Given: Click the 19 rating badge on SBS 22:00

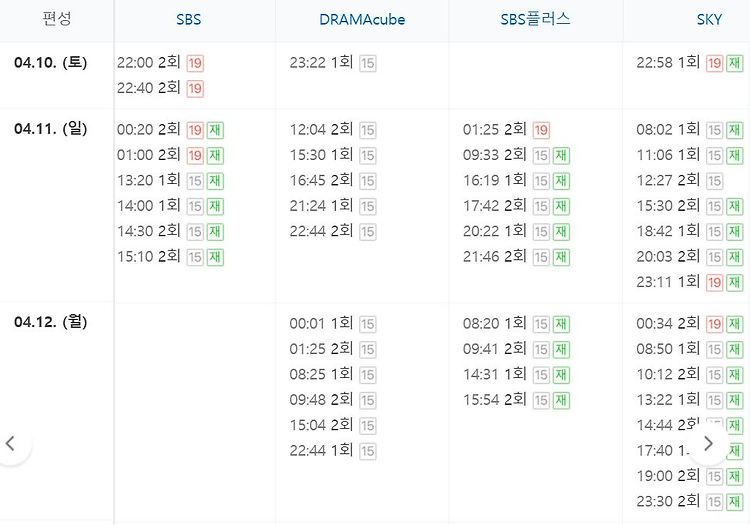Looking at the screenshot, I should (195, 63).
